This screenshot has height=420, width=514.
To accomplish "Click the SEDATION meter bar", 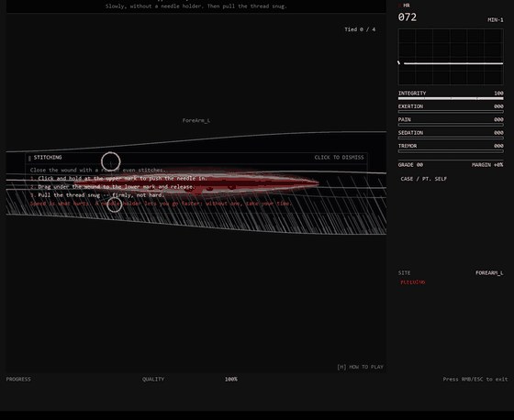I will point(451,138).
